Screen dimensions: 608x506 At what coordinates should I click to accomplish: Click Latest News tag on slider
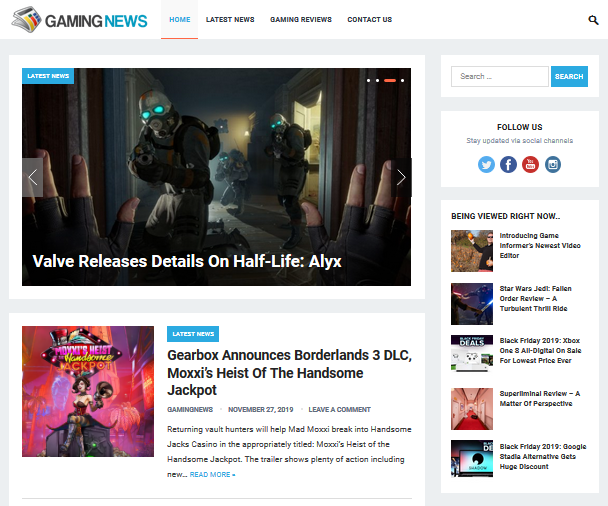click(48, 76)
